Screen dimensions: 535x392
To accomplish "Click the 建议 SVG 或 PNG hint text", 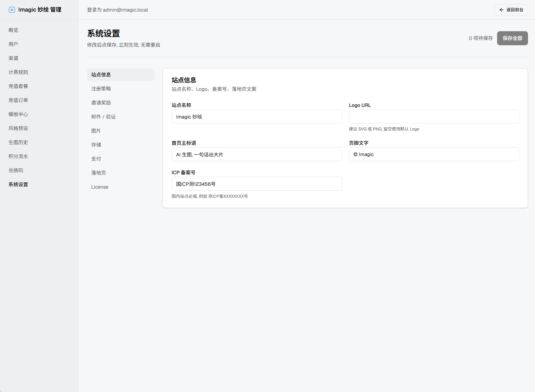I will click(384, 129).
